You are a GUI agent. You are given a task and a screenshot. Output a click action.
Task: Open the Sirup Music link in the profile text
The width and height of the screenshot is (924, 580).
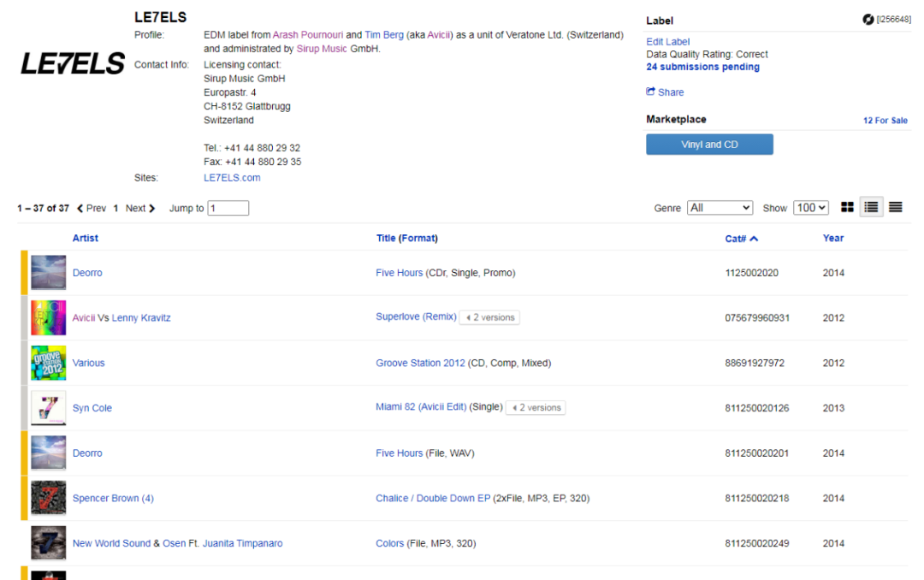click(x=322, y=49)
